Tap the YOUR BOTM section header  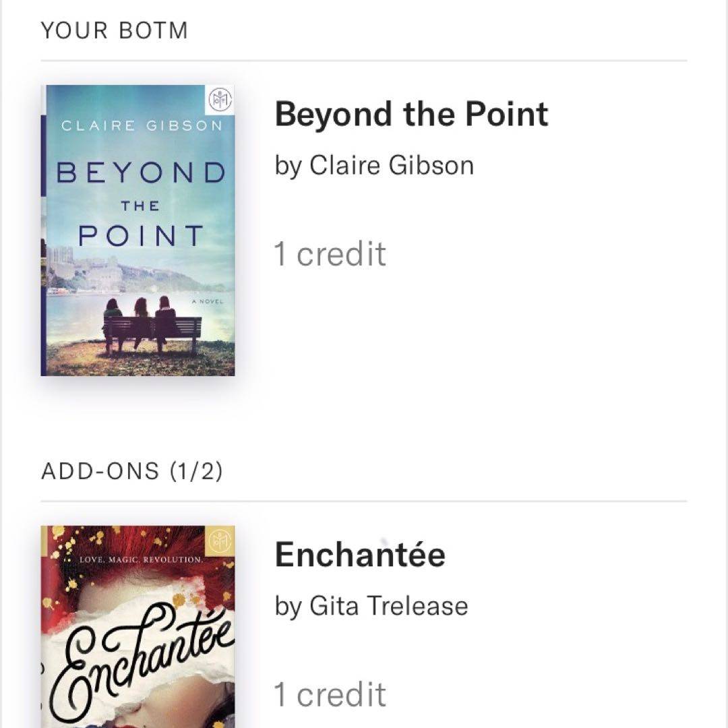(x=115, y=31)
